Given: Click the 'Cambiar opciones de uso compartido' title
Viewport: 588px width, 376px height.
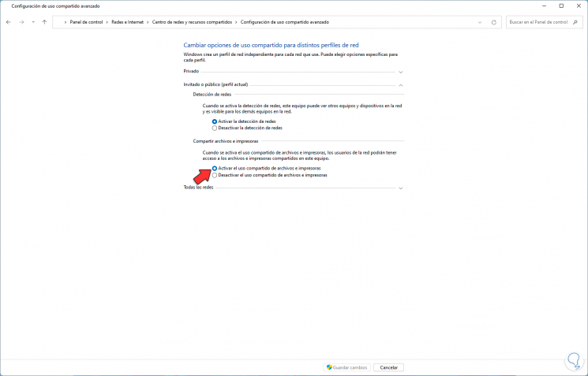Looking at the screenshot, I should click(271, 45).
